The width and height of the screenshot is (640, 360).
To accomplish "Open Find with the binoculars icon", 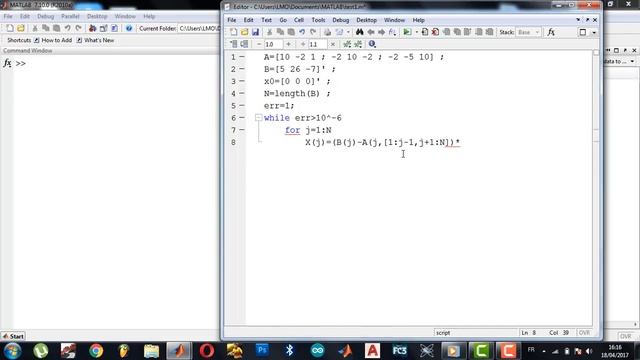I will [x=360, y=32].
